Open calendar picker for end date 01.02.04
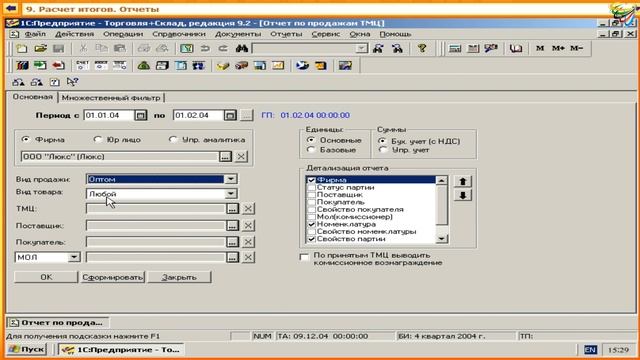 [x=230, y=116]
